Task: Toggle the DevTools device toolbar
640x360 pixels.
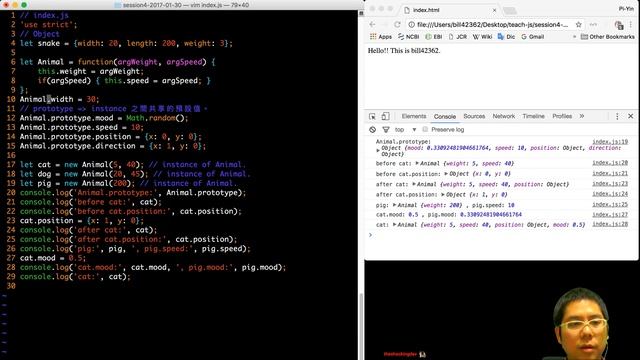Action: click(x=385, y=116)
